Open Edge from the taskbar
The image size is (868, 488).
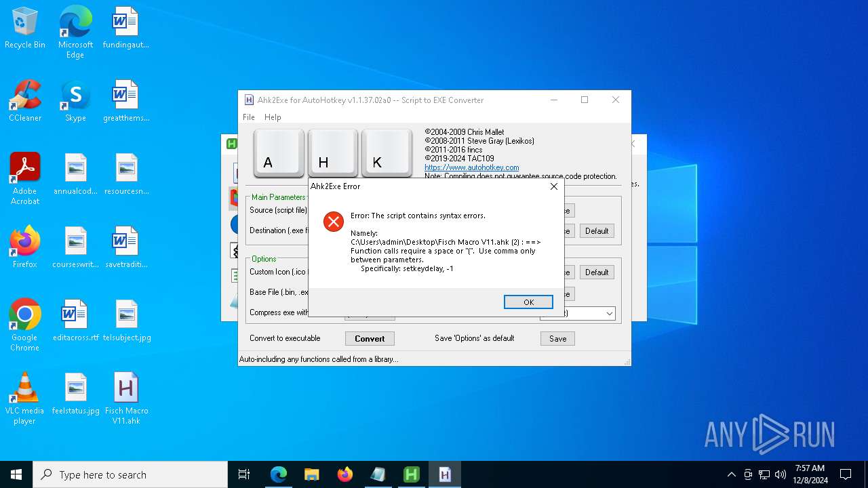click(279, 474)
